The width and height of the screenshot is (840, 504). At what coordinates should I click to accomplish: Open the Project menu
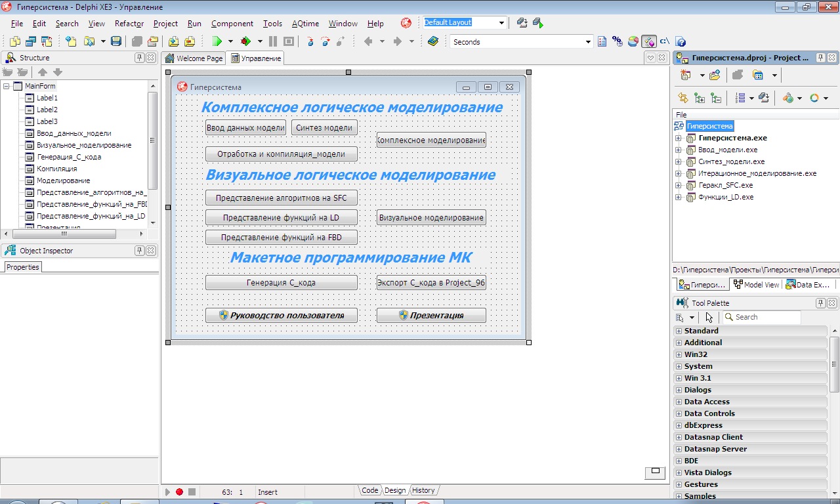pos(165,24)
